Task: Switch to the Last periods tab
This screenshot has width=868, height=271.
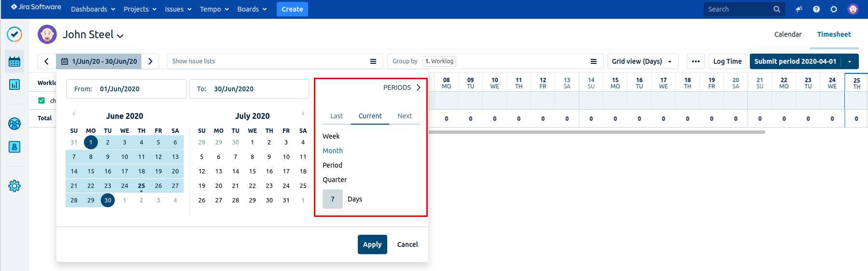Action: (x=337, y=116)
